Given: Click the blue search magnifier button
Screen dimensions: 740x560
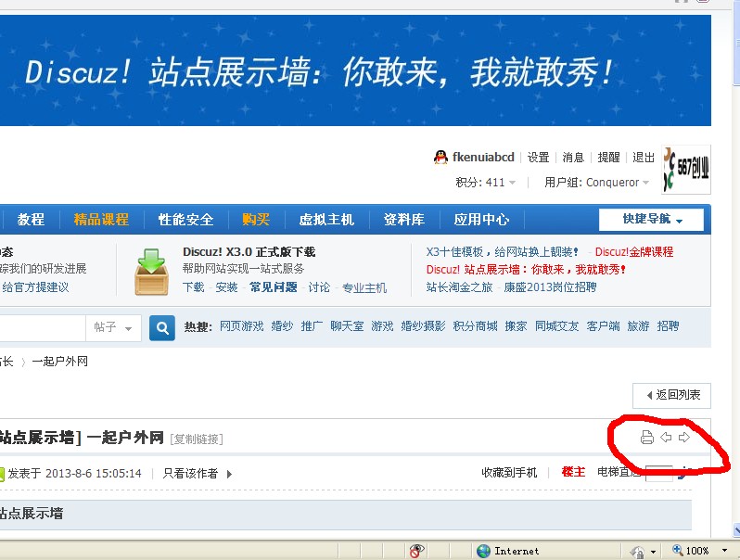Looking at the screenshot, I should pyautogui.click(x=162, y=328).
